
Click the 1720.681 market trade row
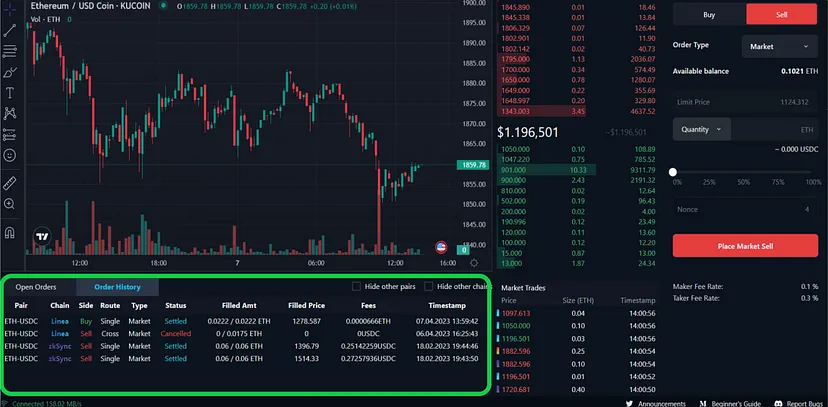point(578,390)
